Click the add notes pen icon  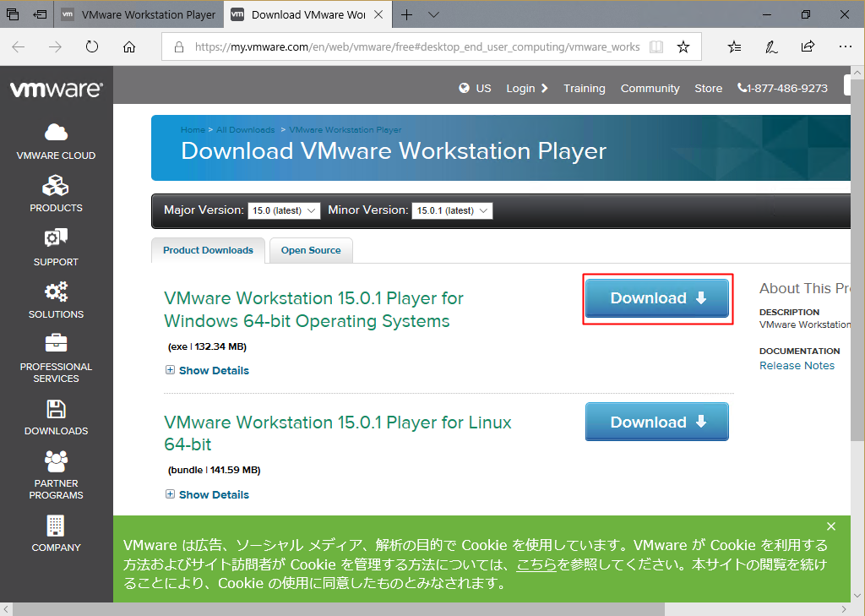point(771,47)
